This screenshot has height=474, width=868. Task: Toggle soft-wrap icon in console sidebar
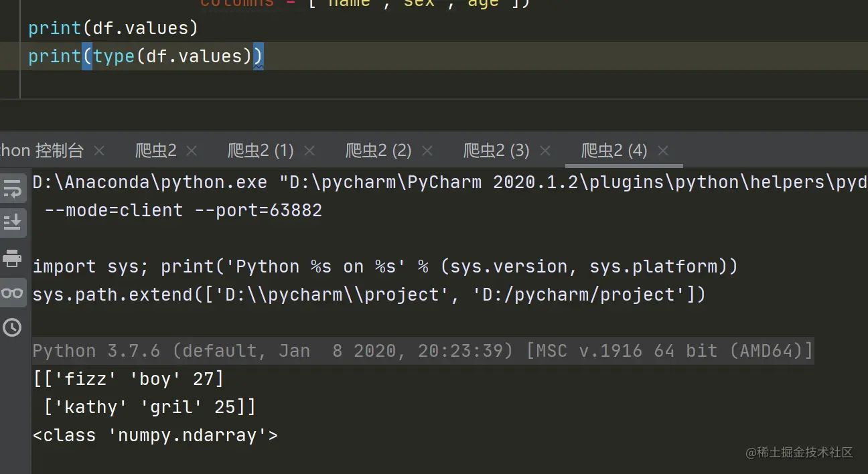[x=12, y=189]
